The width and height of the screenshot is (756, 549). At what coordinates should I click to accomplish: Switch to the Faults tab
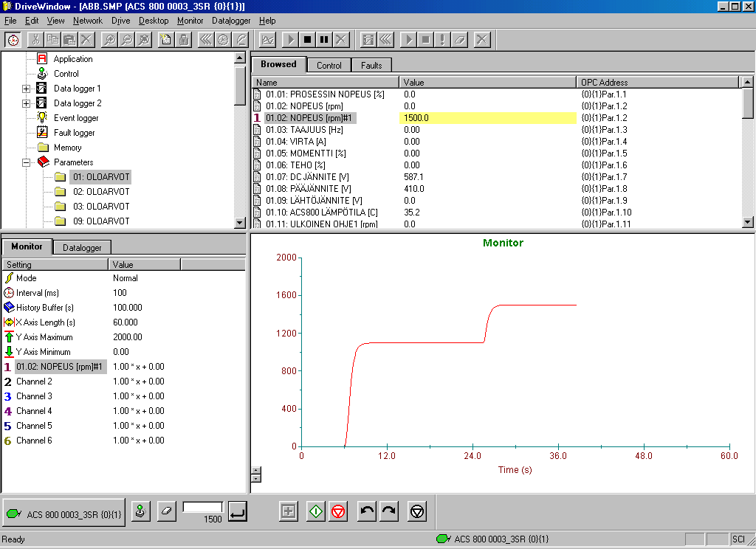371,66
